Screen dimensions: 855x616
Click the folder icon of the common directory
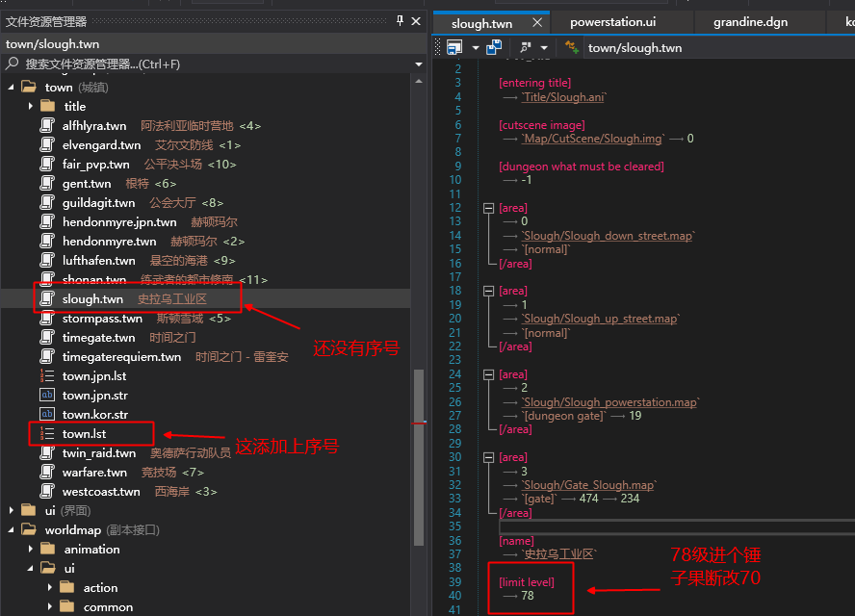pos(67,606)
